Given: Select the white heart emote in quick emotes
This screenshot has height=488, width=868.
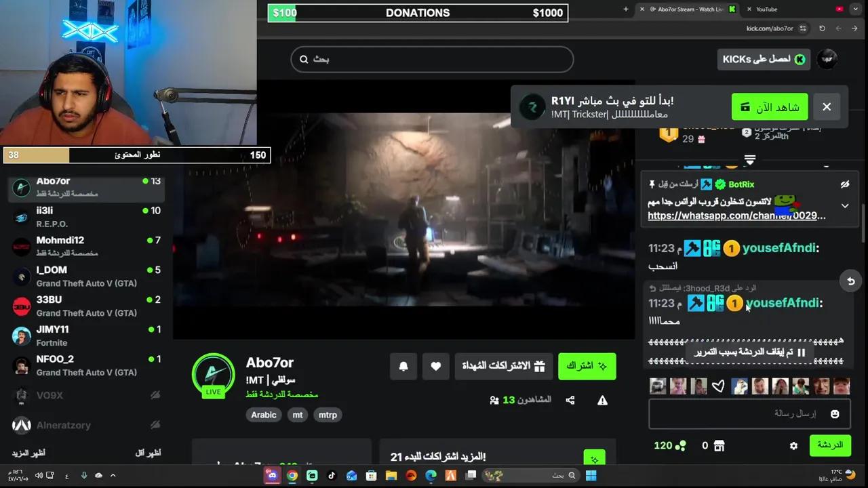Looking at the screenshot, I should 719,386.
